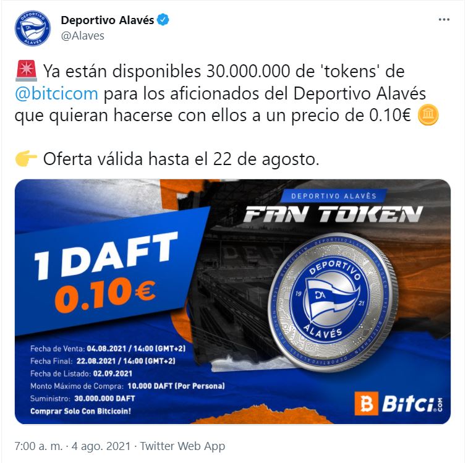Screen dimensions: 476x463
Task: Click the Fecha de Venta line
Action: pyautogui.click(x=108, y=349)
